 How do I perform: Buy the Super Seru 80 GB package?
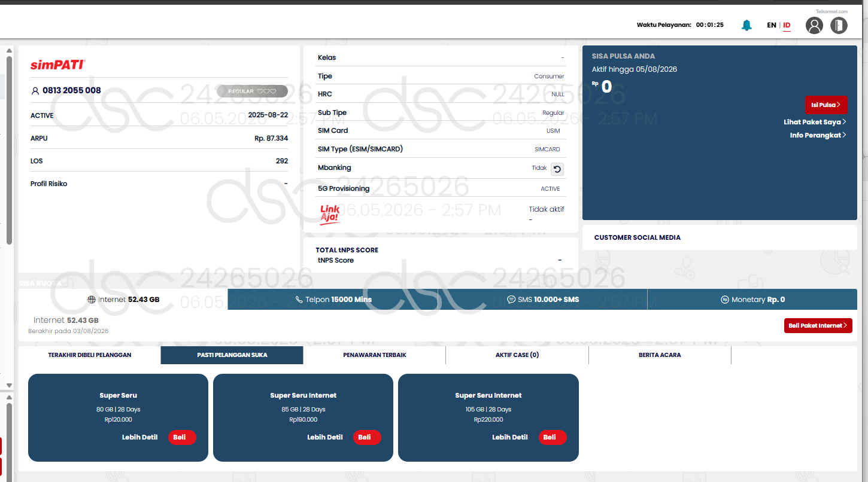tap(182, 437)
